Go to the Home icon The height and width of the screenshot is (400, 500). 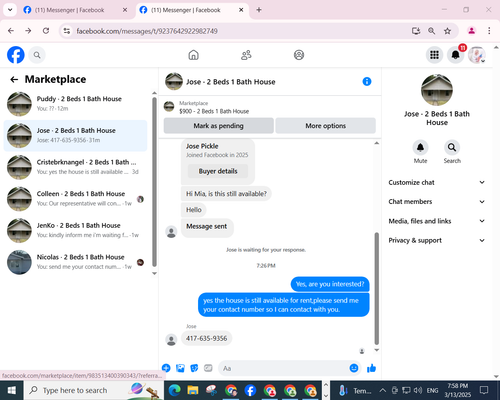(193, 55)
